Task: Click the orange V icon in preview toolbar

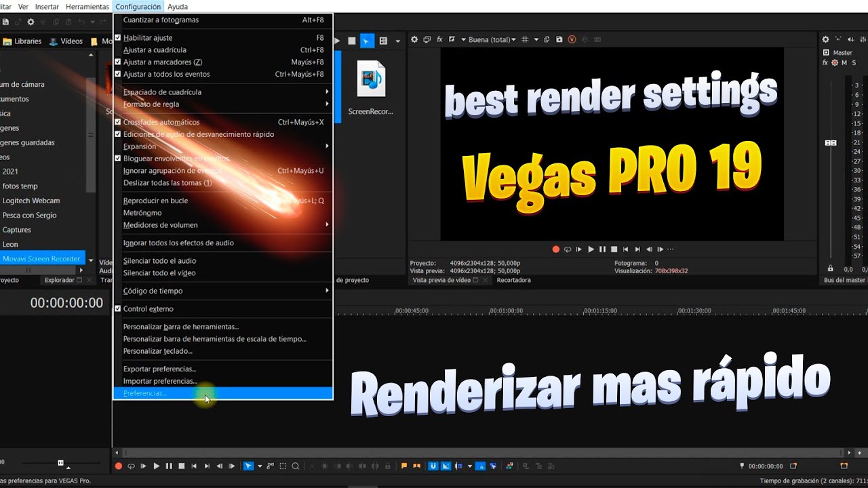Action: click(x=572, y=39)
